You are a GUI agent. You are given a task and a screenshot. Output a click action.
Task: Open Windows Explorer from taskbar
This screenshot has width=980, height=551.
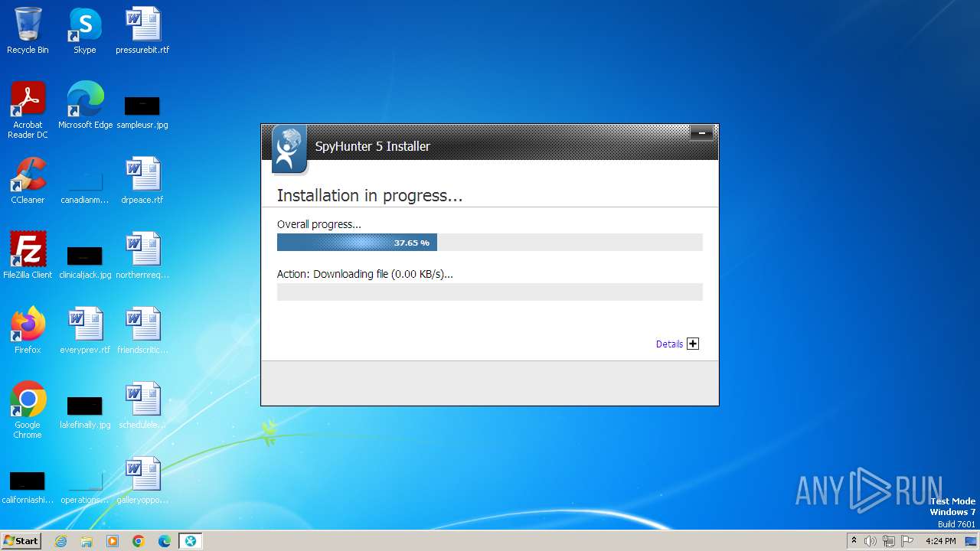[87, 541]
